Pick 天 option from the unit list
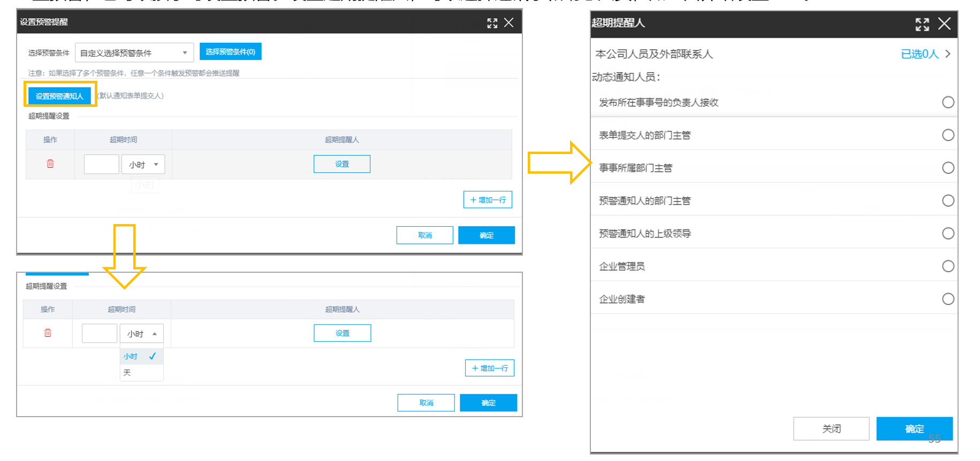The height and width of the screenshot is (461, 980). click(x=141, y=373)
